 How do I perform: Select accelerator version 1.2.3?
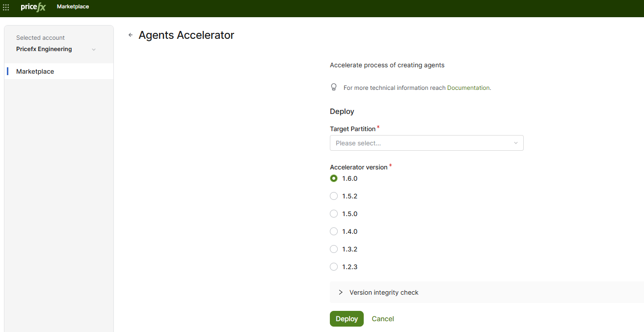click(x=334, y=267)
